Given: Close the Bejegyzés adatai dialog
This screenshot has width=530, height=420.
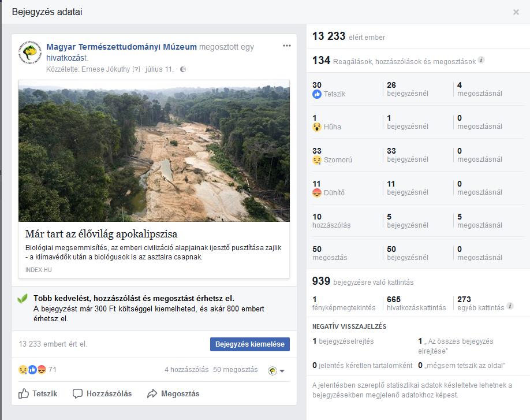Looking at the screenshot, I should coord(516,12).
